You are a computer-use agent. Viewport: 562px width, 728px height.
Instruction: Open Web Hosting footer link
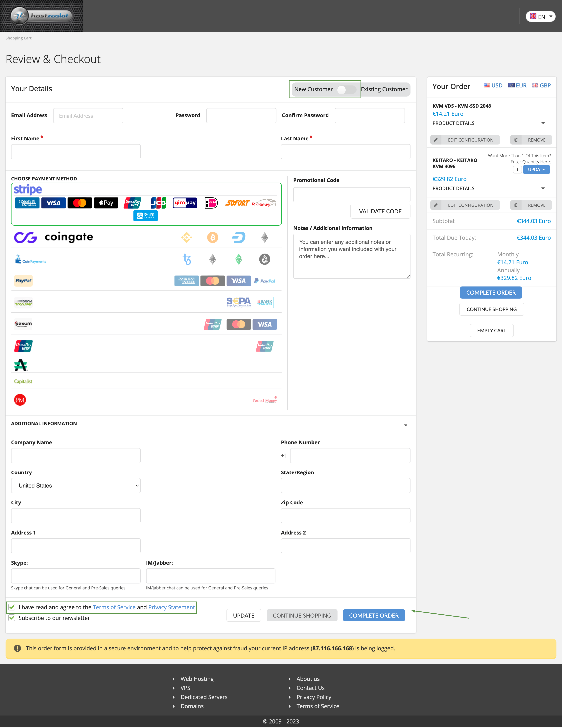click(x=197, y=679)
